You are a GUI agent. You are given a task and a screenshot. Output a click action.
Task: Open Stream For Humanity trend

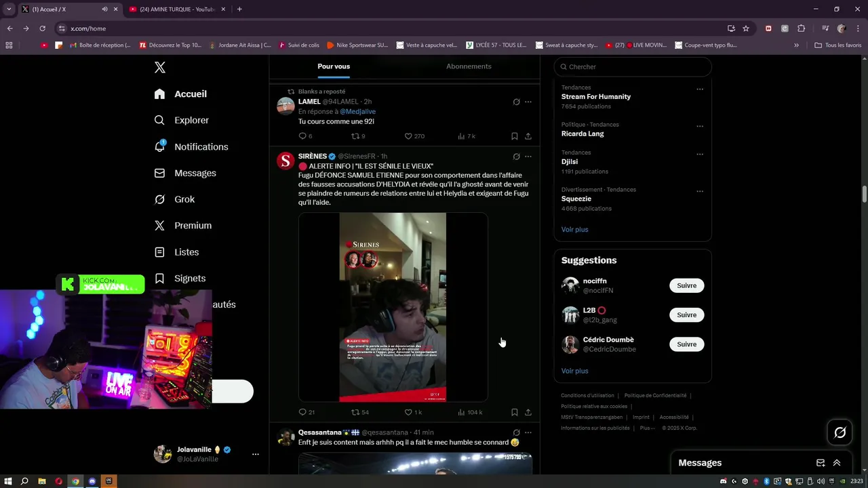596,96
